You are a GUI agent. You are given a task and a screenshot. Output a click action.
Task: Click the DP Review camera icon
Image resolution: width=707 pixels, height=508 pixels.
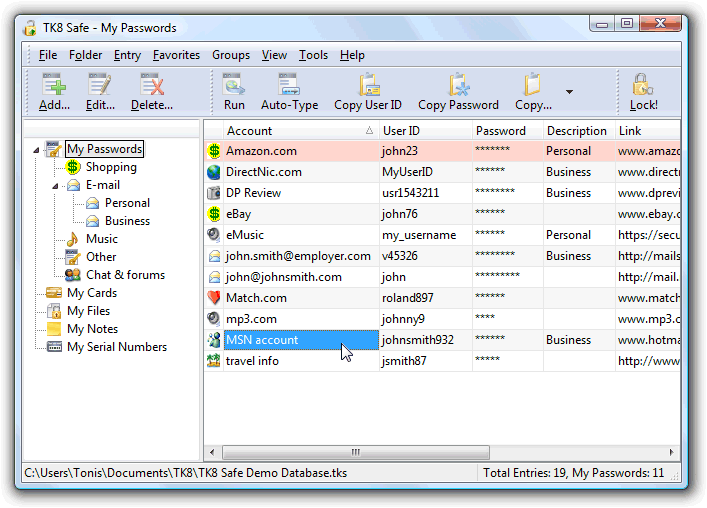pyautogui.click(x=214, y=193)
